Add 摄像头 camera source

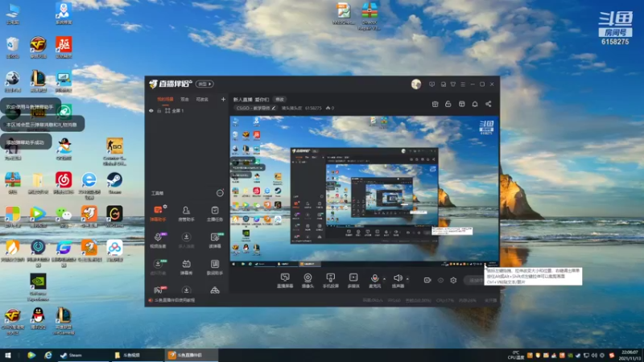[x=308, y=281]
